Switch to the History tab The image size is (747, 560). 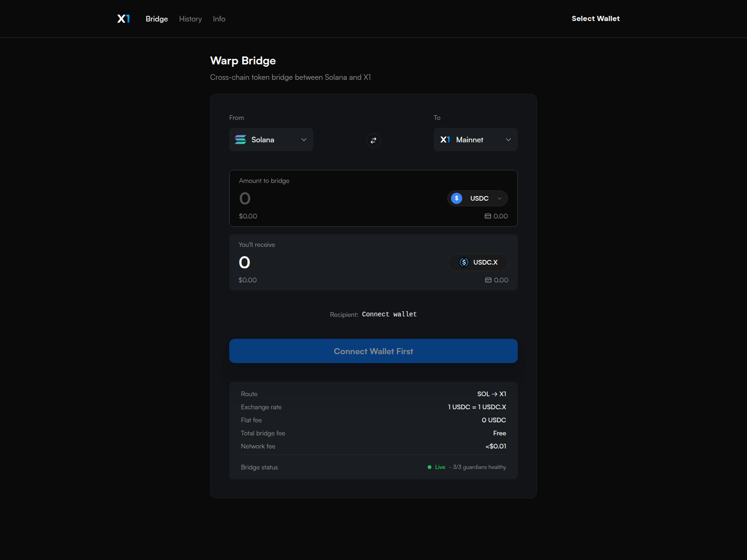coord(190,19)
